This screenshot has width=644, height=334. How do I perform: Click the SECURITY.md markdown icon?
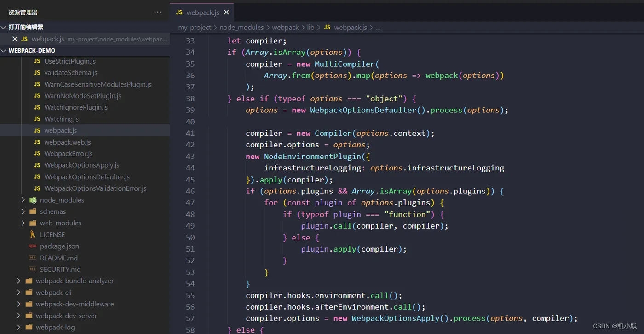tap(33, 270)
